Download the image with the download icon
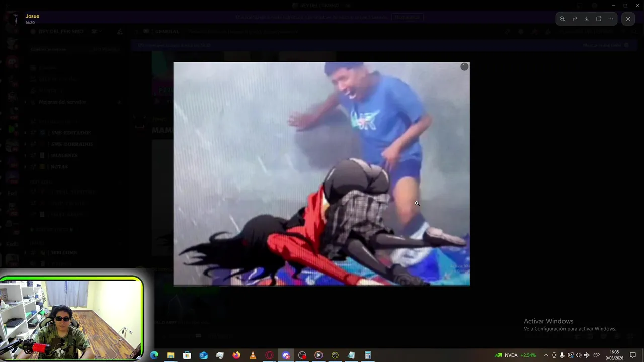 (x=587, y=19)
